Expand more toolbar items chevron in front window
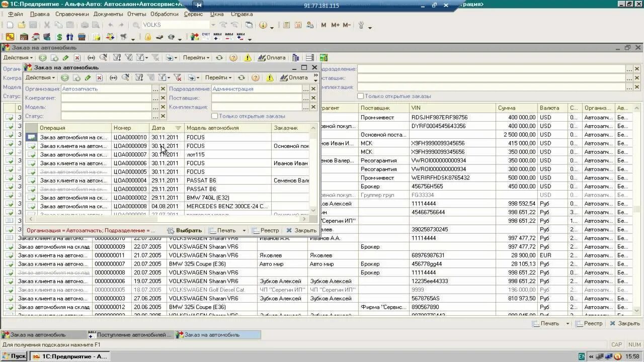The width and height of the screenshot is (644, 362). (x=315, y=77)
